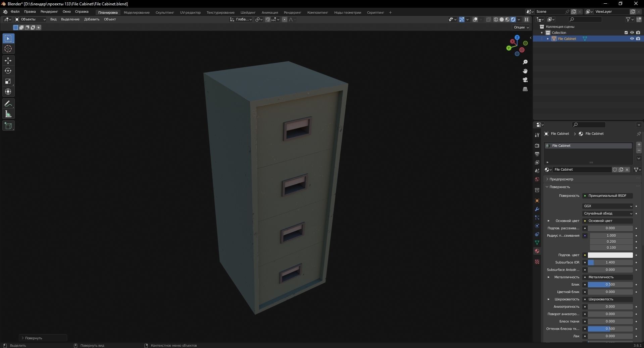Open the GGX distribution dropdown

tap(608, 206)
